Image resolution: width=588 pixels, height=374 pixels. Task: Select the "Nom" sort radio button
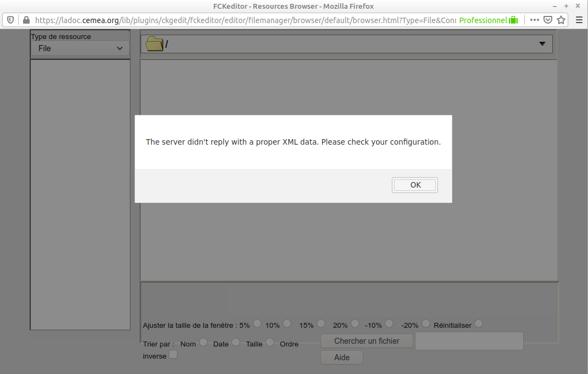click(203, 342)
